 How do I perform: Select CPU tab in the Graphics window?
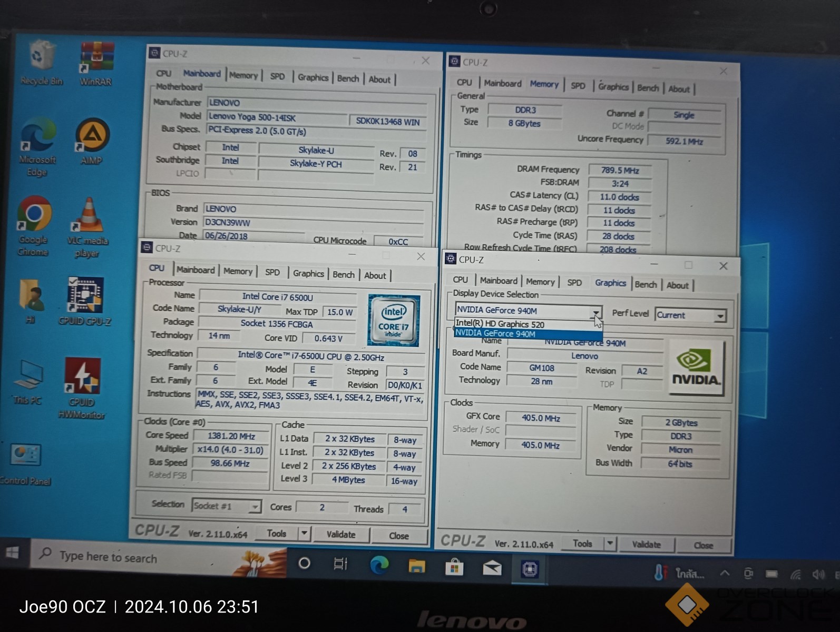[x=460, y=280]
